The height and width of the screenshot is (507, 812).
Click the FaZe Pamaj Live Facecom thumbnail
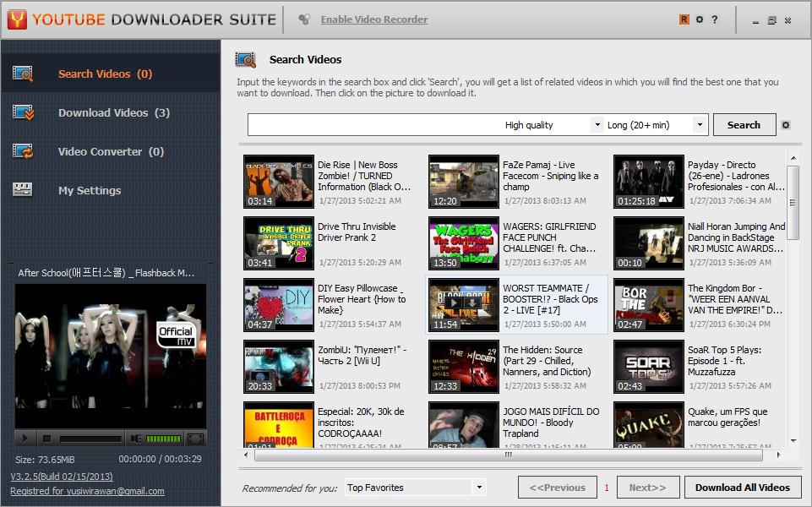[464, 182]
